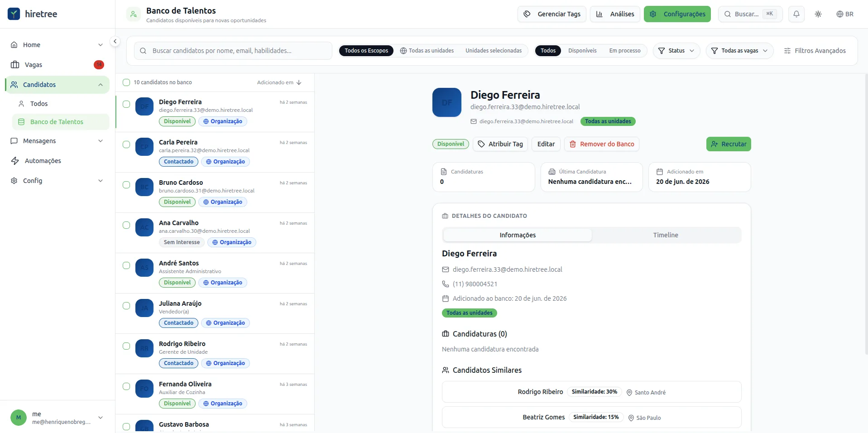Screen dimensions: 868x433
Task: Click the large DF avatar in detail panel
Action: (447, 102)
